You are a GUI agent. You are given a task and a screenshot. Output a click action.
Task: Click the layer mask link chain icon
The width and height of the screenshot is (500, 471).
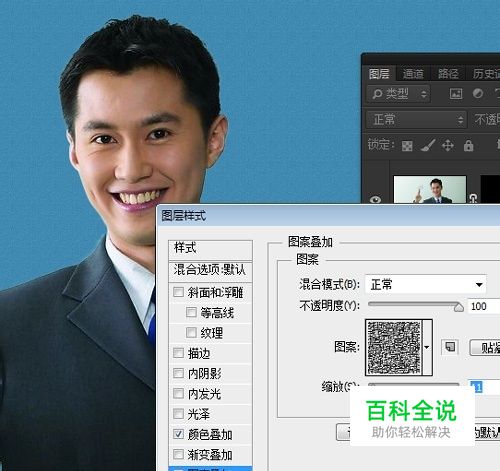pyautogui.click(x=473, y=198)
